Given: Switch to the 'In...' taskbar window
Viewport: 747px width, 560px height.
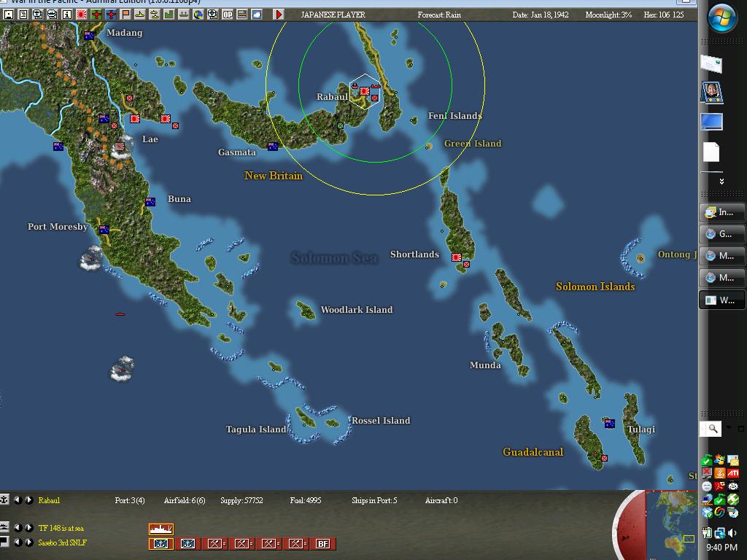Looking at the screenshot, I should click(x=721, y=212).
